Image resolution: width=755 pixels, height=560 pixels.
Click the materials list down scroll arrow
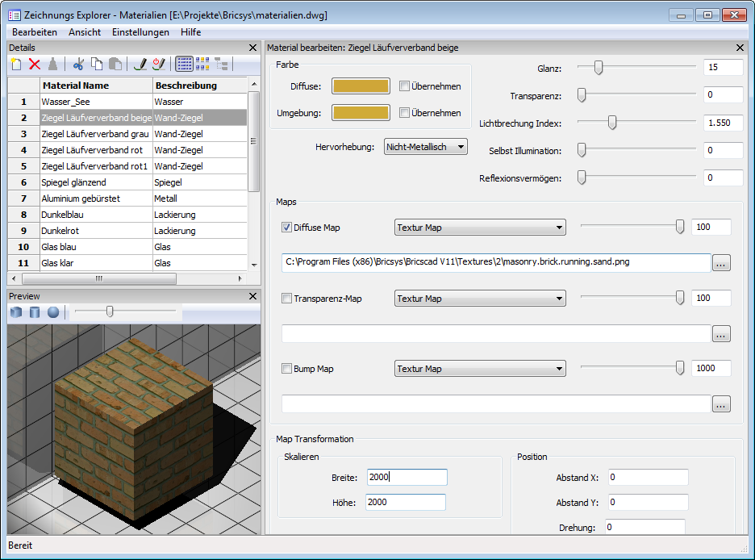pos(254,265)
